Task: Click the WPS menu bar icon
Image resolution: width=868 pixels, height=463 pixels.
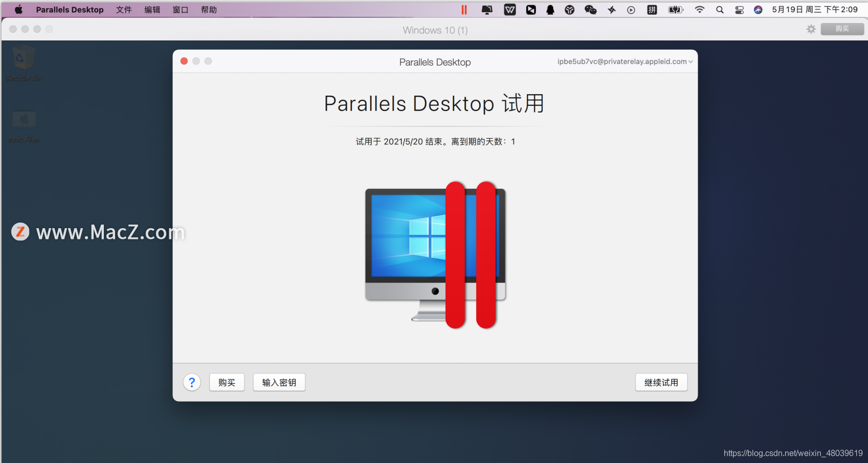Action: pyautogui.click(x=510, y=10)
